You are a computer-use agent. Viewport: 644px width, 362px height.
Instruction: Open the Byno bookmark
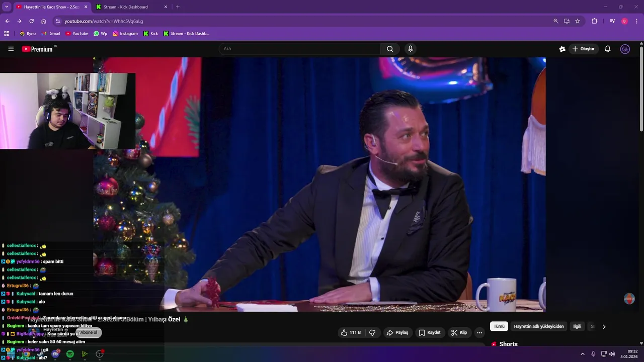pos(28,34)
